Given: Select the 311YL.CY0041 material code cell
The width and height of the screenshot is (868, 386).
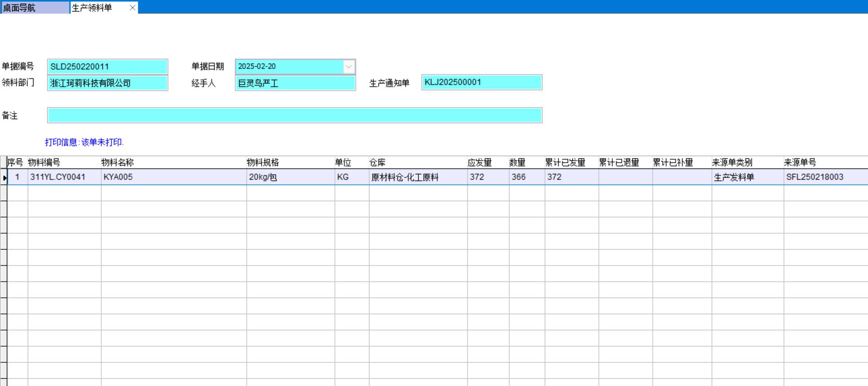Looking at the screenshot, I should point(64,177).
